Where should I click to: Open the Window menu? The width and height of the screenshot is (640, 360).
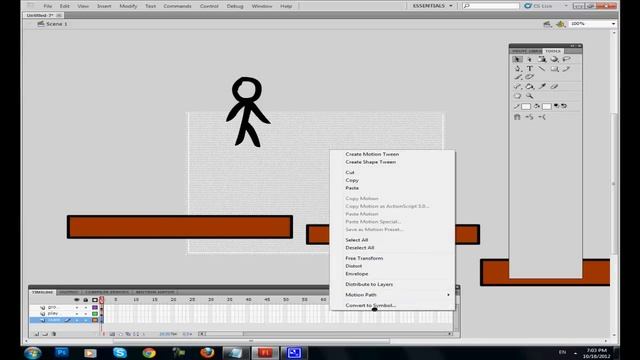pos(262,6)
